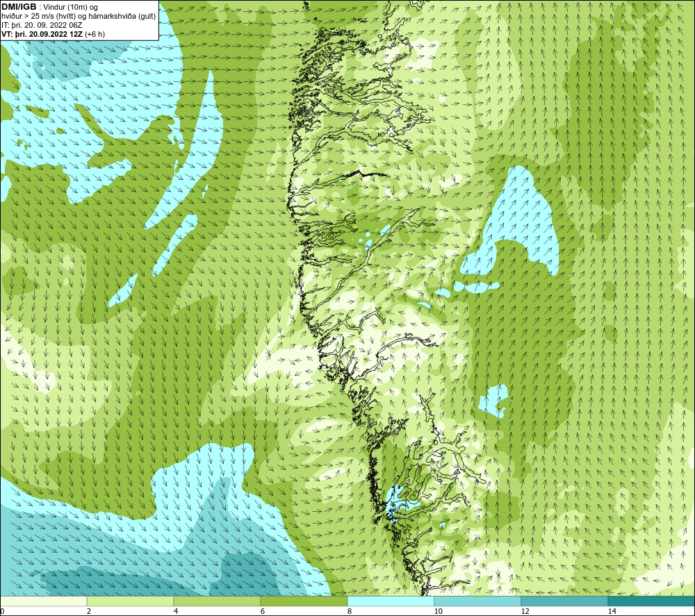
Task: Click the scale label 4
Action: 176,612
